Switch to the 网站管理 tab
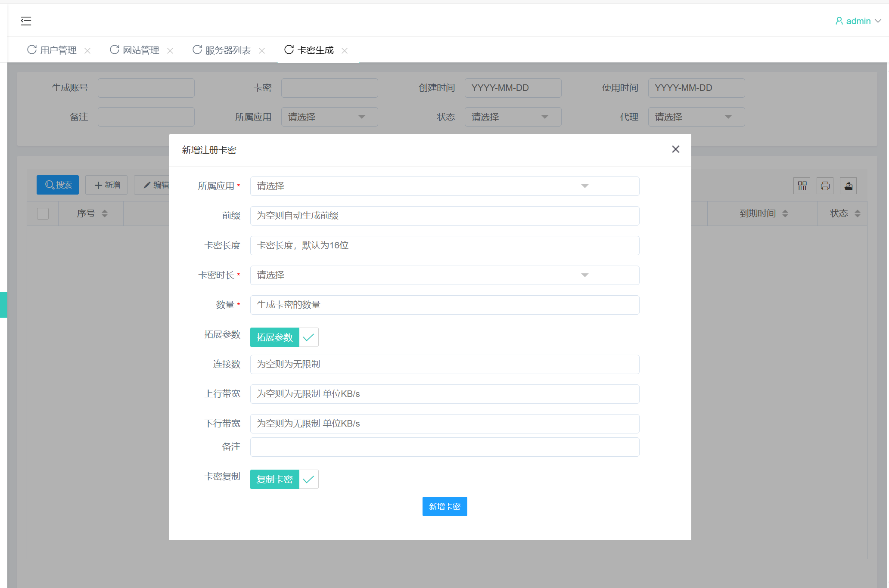 (141, 50)
